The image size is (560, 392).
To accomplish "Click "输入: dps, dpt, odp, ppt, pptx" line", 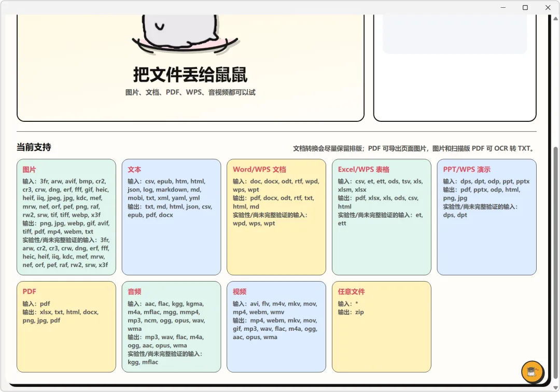I will (486, 181).
